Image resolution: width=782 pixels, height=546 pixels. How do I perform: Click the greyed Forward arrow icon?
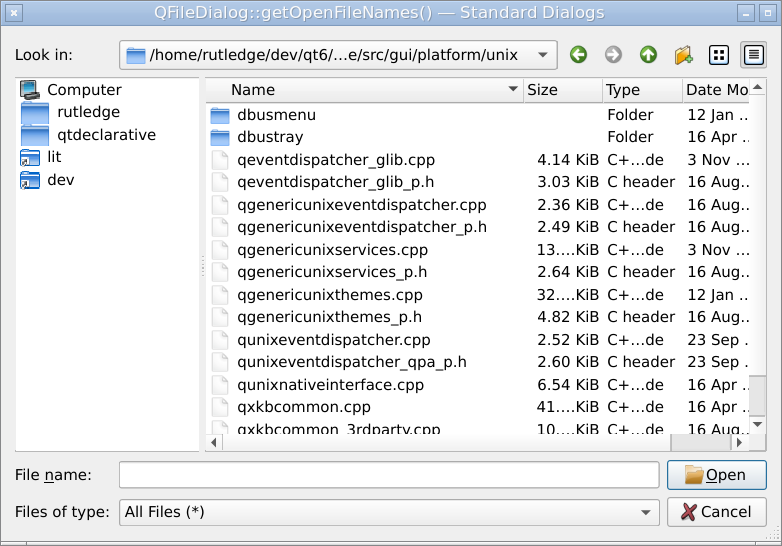click(613, 55)
